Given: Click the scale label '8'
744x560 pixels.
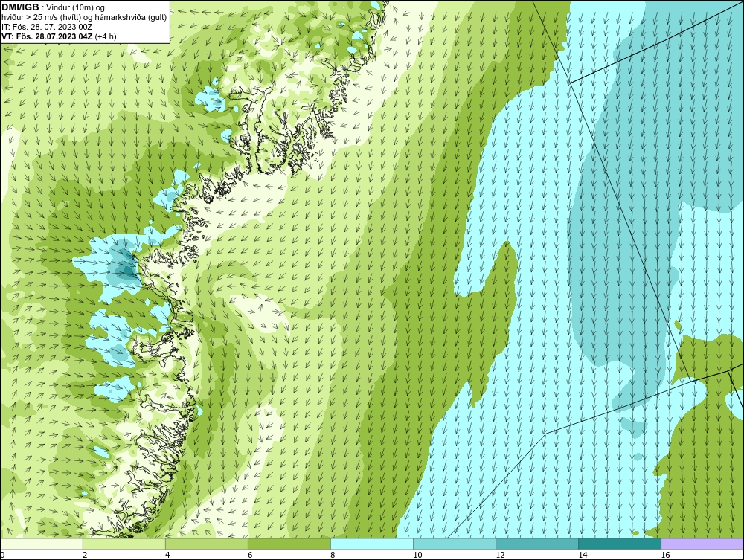Looking at the screenshot, I should (x=333, y=556).
